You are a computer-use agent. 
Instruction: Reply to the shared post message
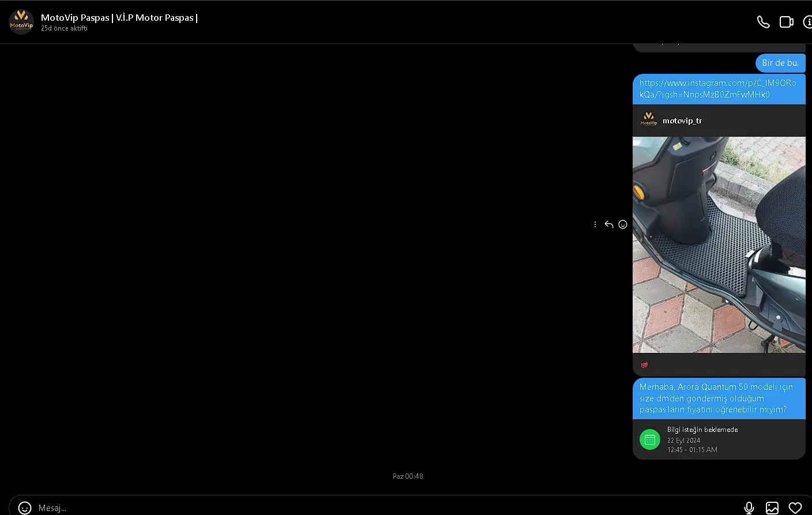coord(609,224)
